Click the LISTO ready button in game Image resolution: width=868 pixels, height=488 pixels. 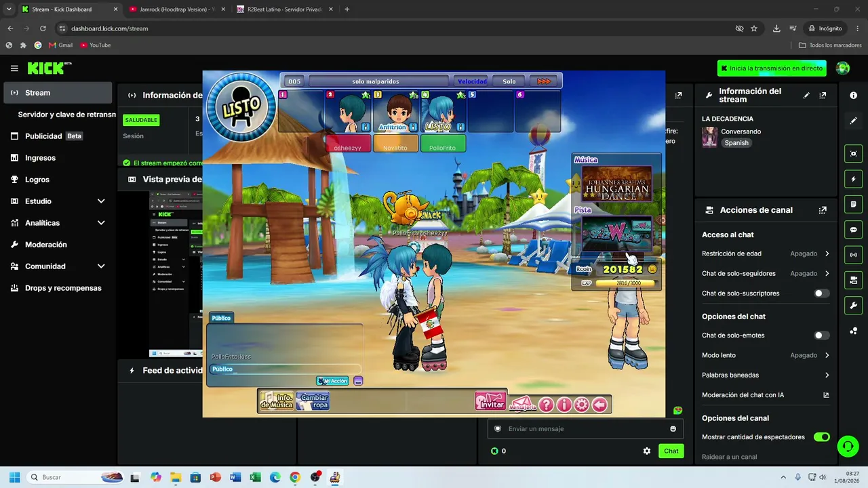pyautogui.click(x=241, y=106)
